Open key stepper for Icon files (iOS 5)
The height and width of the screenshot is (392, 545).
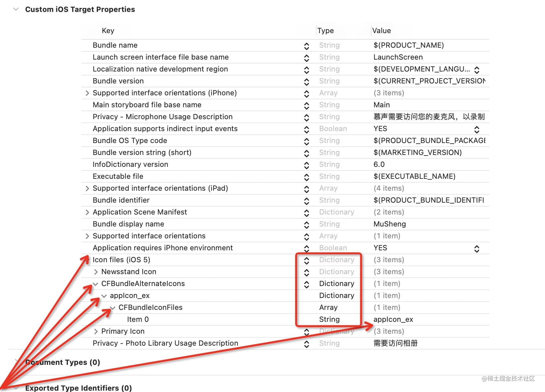tap(307, 261)
